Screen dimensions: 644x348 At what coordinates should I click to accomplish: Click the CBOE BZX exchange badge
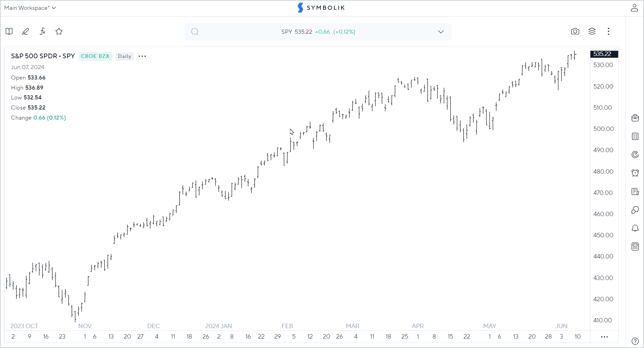[x=95, y=56]
